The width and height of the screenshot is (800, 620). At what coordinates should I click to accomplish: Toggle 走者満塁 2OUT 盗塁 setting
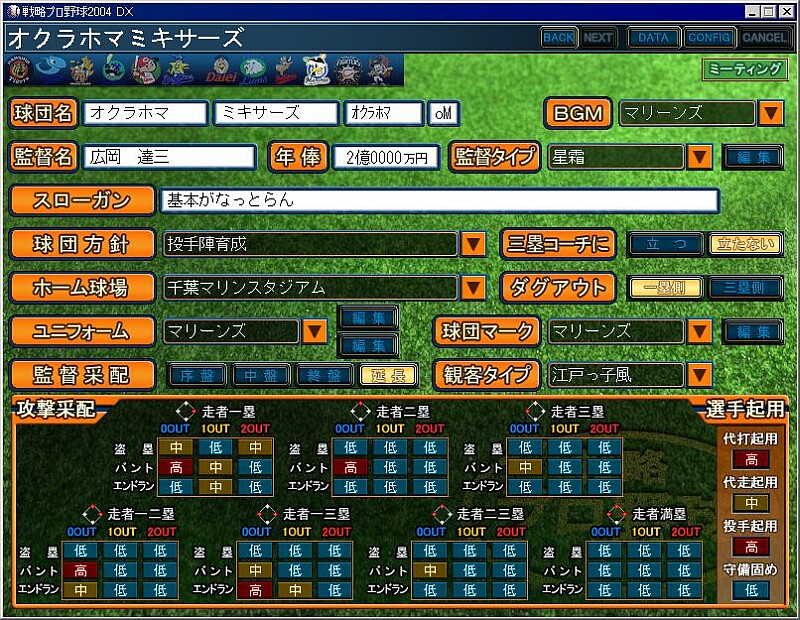coord(684,551)
